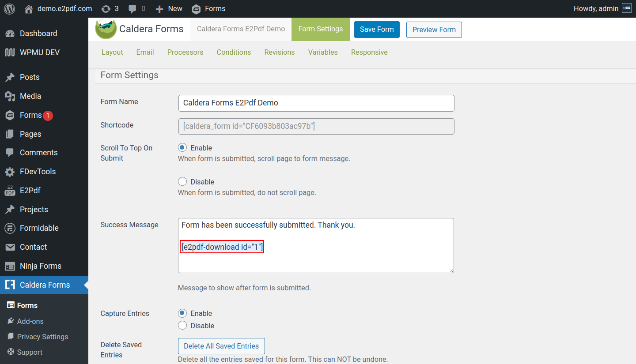Screen dimensions: 636x364
Task: Click the WordPress logo in admin bar
Action: pos(9,9)
